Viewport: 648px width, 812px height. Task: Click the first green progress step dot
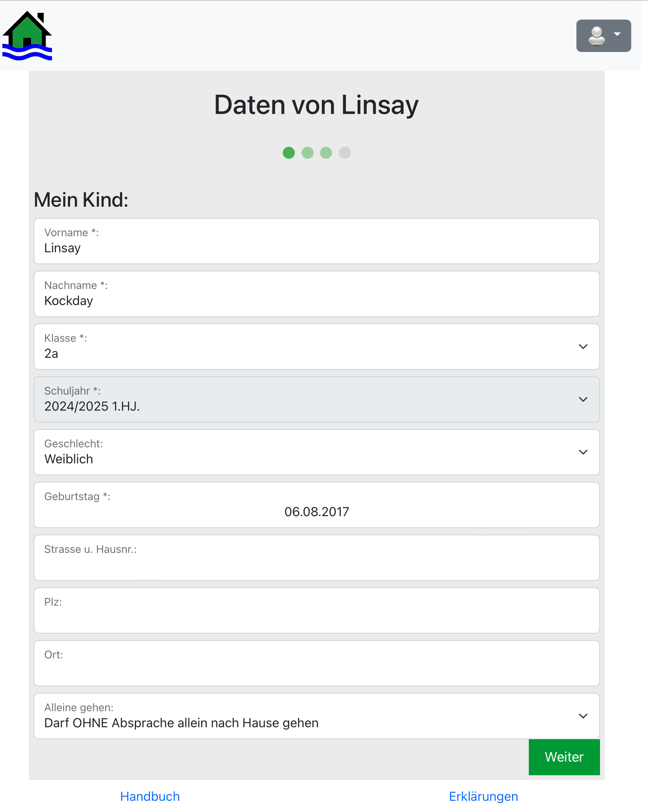[x=289, y=153]
